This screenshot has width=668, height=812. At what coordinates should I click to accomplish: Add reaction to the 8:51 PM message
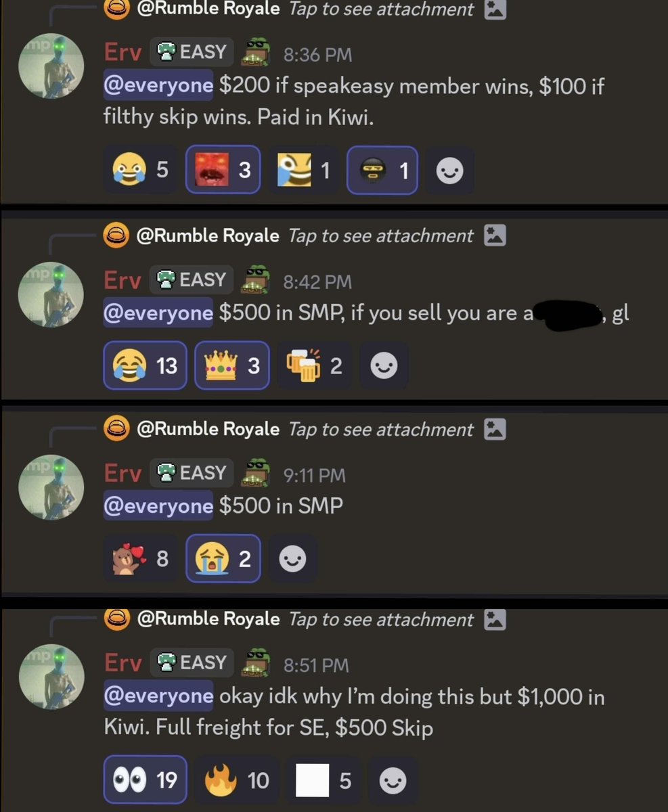click(x=393, y=781)
